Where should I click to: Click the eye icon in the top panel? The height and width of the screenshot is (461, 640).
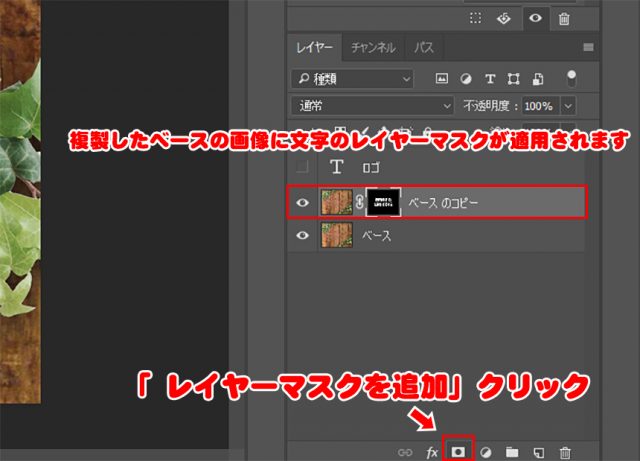(x=535, y=18)
